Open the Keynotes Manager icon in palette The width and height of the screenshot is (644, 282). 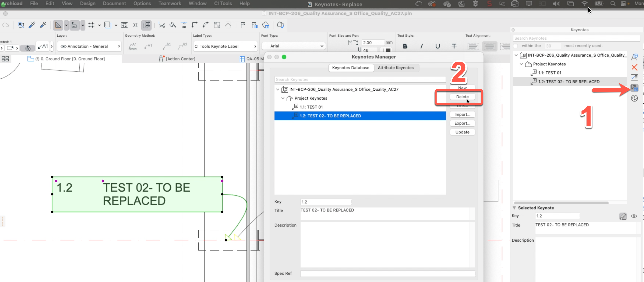(x=634, y=88)
